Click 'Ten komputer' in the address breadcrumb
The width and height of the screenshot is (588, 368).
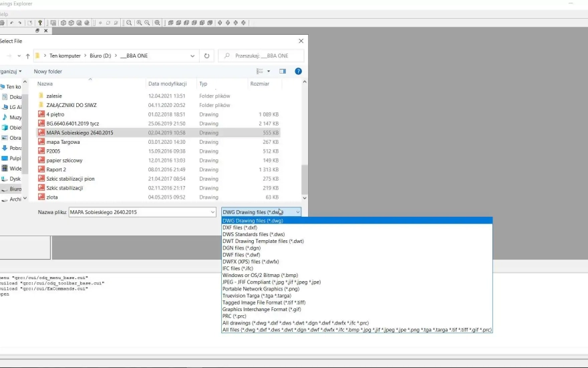65,56
